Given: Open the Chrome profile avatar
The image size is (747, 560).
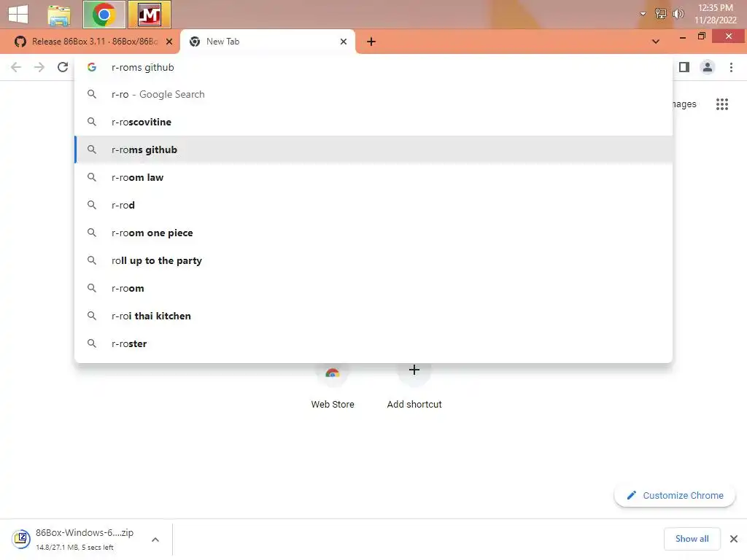Looking at the screenshot, I should tap(708, 67).
